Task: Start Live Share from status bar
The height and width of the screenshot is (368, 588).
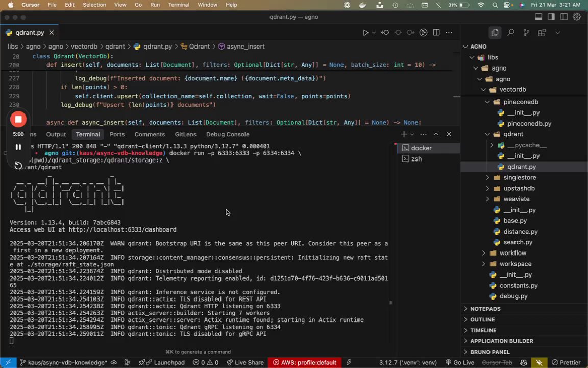Action: tap(245, 363)
